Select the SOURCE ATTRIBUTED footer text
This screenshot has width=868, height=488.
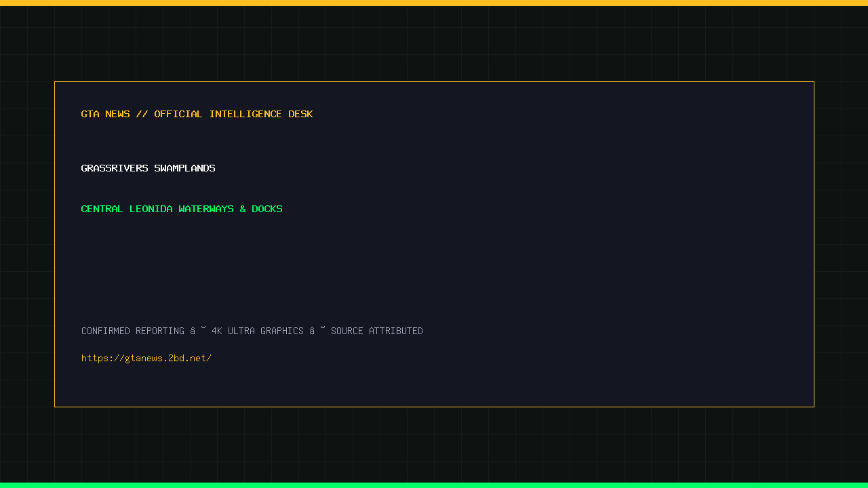pyautogui.click(x=377, y=331)
